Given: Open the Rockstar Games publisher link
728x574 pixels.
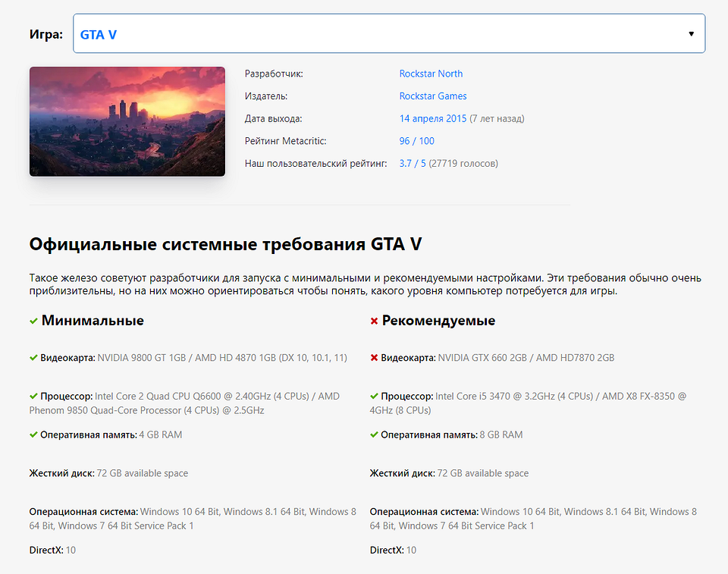Looking at the screenshot, I should [432, 96].
